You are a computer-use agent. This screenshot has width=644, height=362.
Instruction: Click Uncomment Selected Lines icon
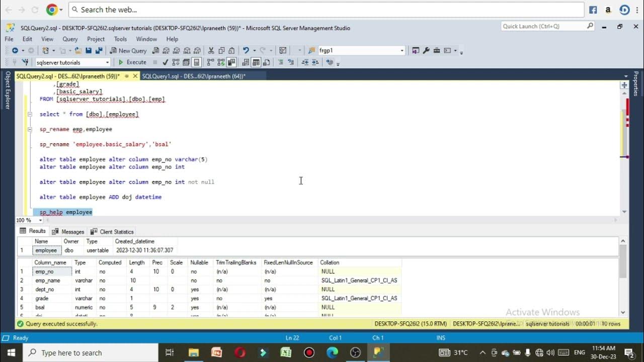pyautogui.click(x=291, y=62)
